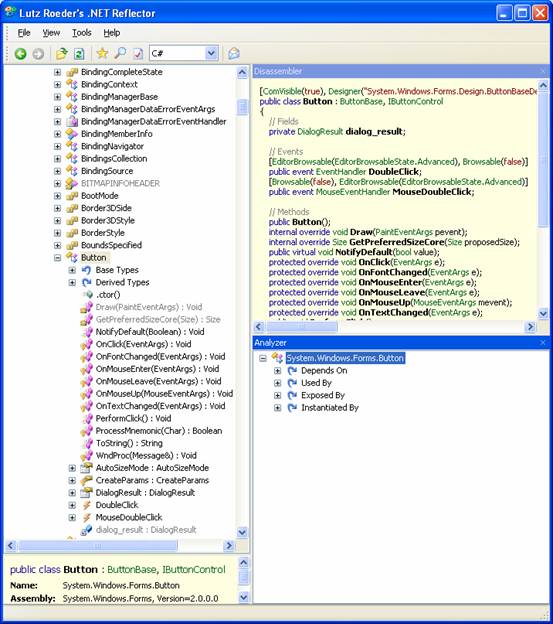553x624 pixels.
Task: Click the Depends On arrow icon
Action: point(292,371)
